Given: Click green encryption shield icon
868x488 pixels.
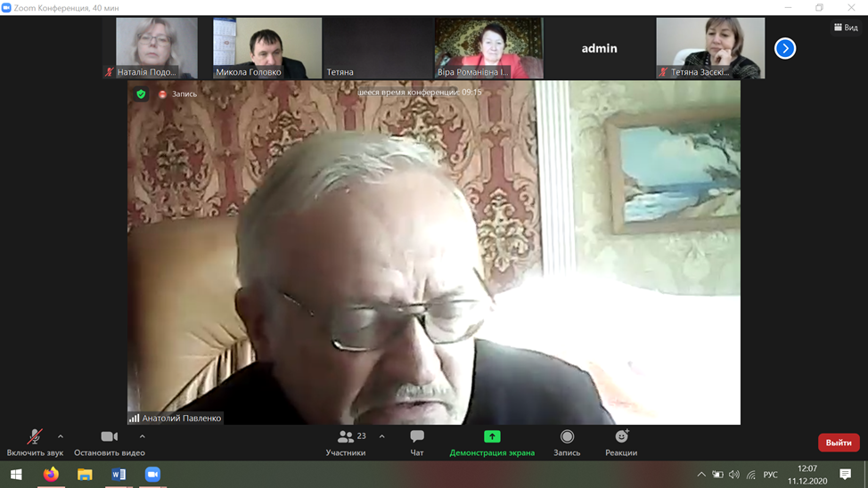Looking at the screenshot, I should point(141,94).
